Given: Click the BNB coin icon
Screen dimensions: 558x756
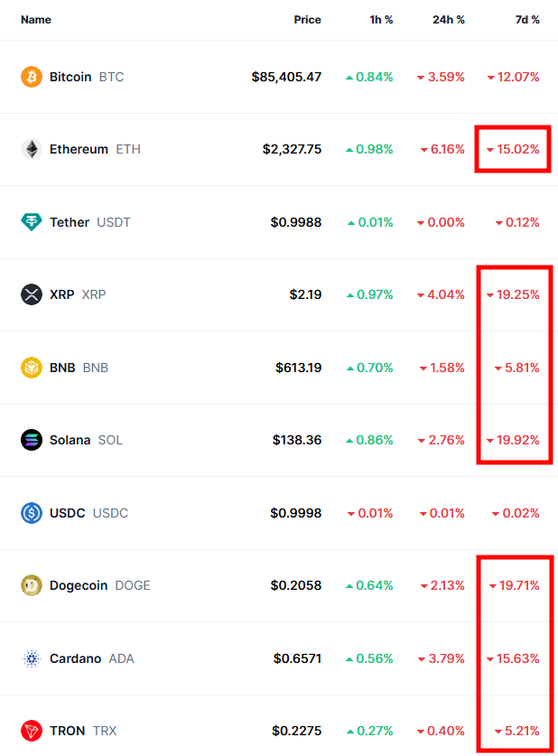Looking at the screenshot, I should [32, 368].
